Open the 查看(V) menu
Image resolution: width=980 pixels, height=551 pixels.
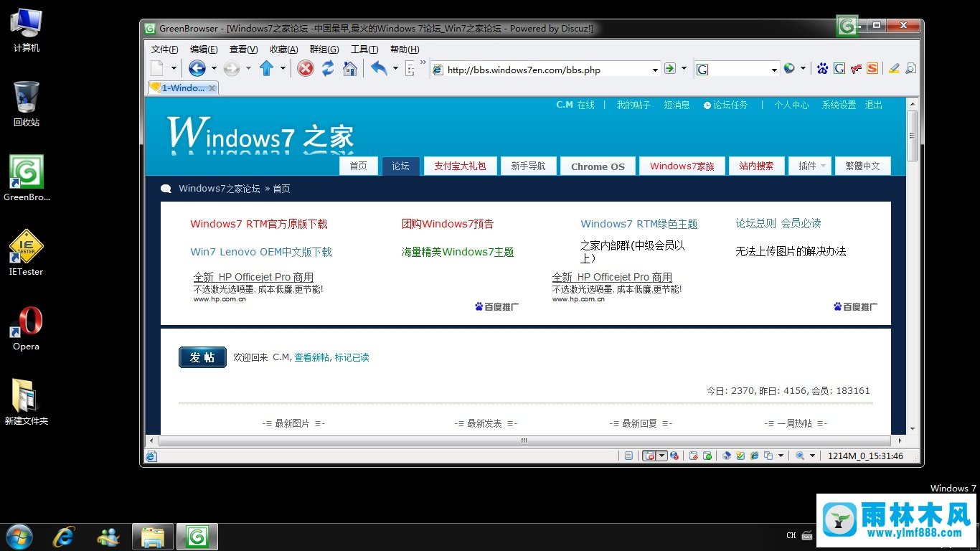(243, 49)
